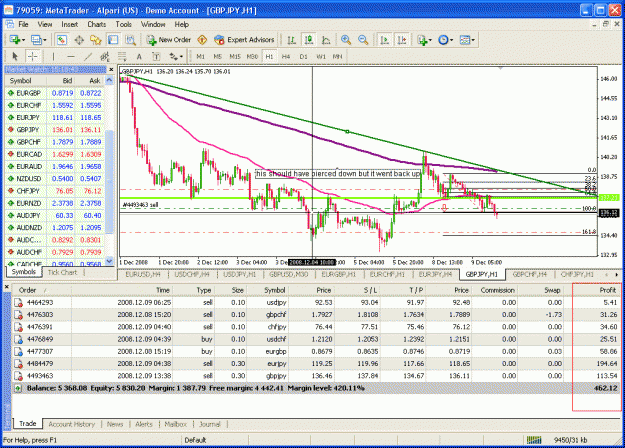Switch to the EURUSD,H4 chart tab
This screenshot has width=625, height=448.
(143, 275)
